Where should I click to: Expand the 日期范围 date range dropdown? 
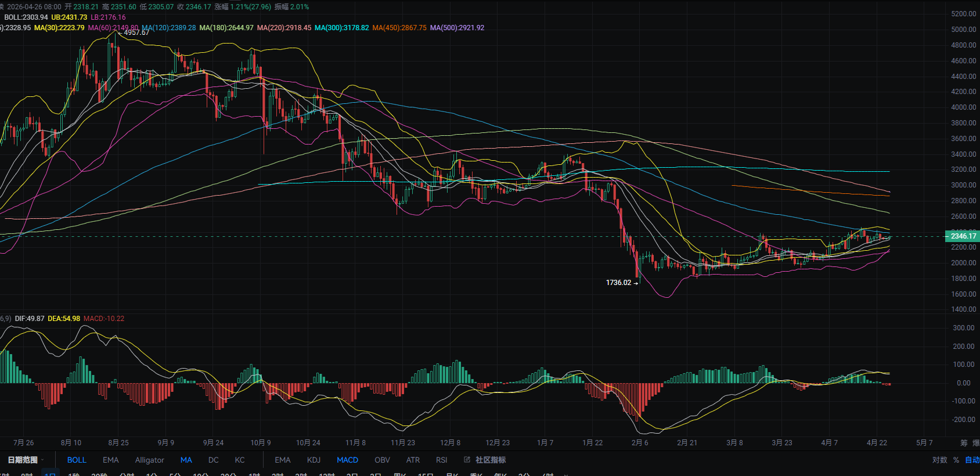[x=26, y=460]
